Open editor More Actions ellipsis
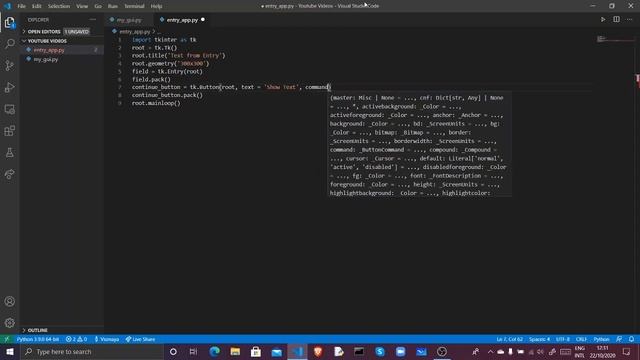Image resolution: width=640 pixels, height=360 pixels. pos(629,20)
